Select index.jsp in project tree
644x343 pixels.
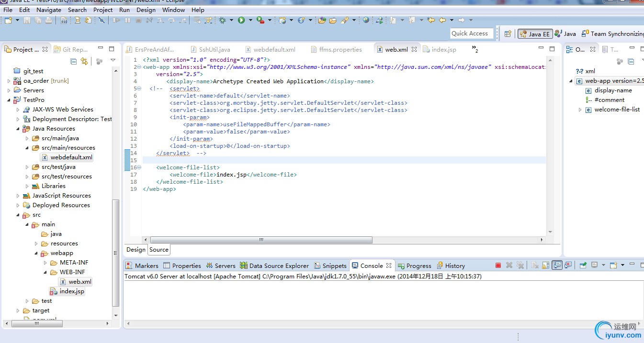tap(68, 291)
